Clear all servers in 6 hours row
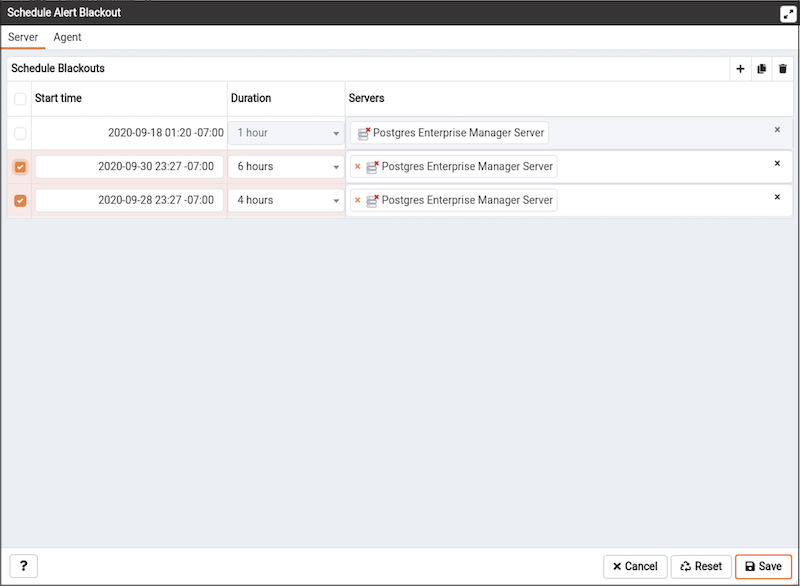Screen dimensions: 800x586 point(777,163)
